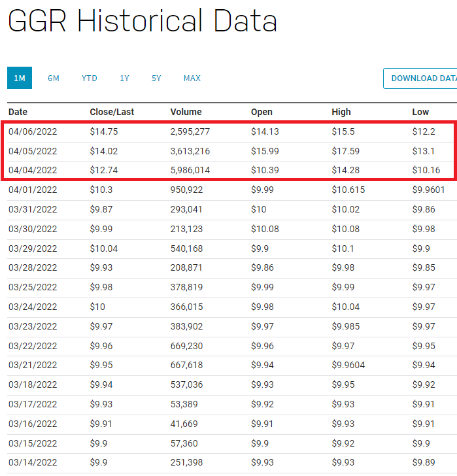Click low price $12.2
The width and height of the screenshot is (457, 476).
[424, 131]
